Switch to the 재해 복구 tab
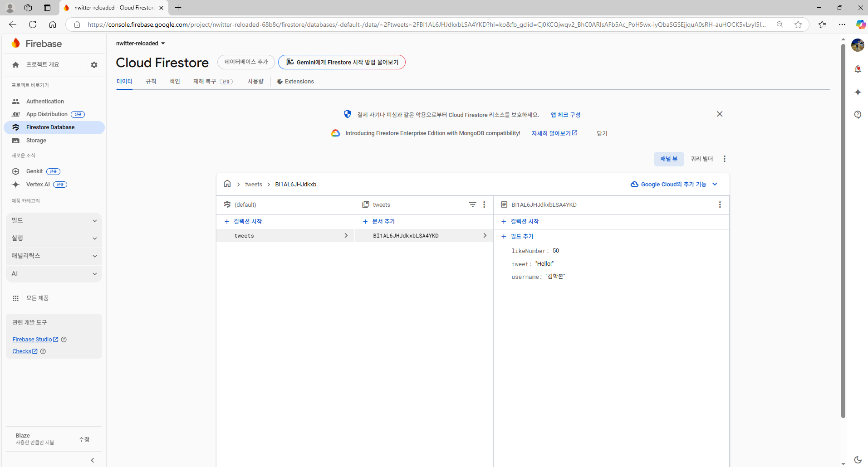 coord(213,81)
